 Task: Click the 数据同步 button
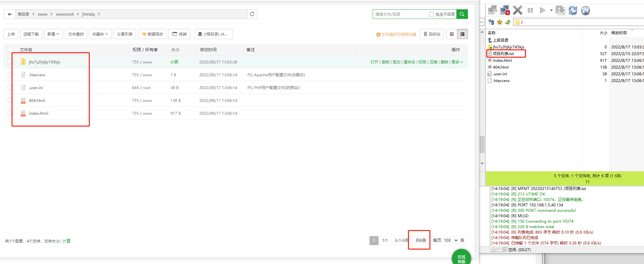(153, 34)
